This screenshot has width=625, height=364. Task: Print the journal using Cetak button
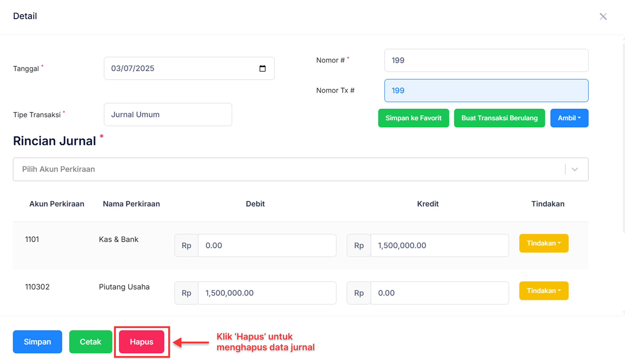tap(91, 342)
